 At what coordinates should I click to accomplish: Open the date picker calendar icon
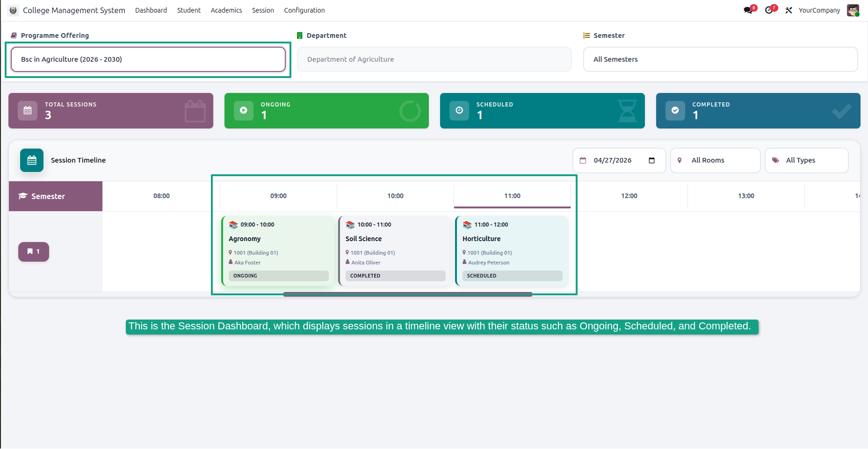coord(651,160)
